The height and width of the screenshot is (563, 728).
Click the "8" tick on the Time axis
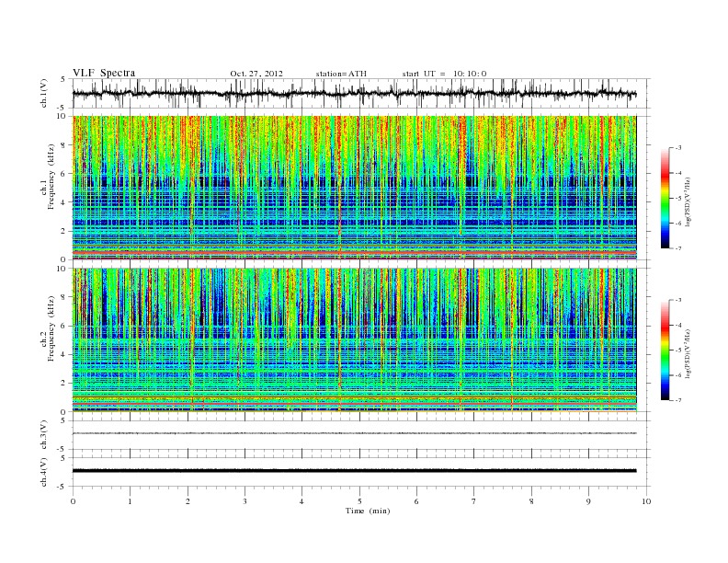point(531,501)
